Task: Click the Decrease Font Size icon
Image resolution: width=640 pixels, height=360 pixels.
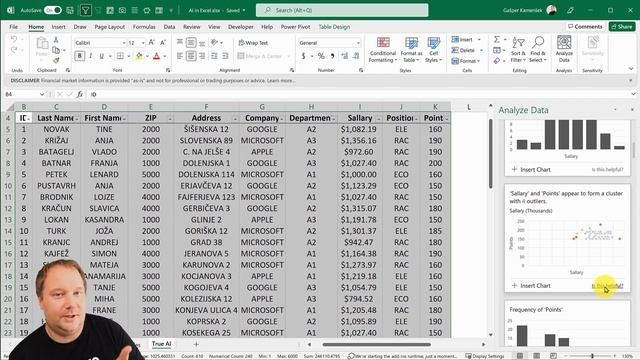Action: 163,42
